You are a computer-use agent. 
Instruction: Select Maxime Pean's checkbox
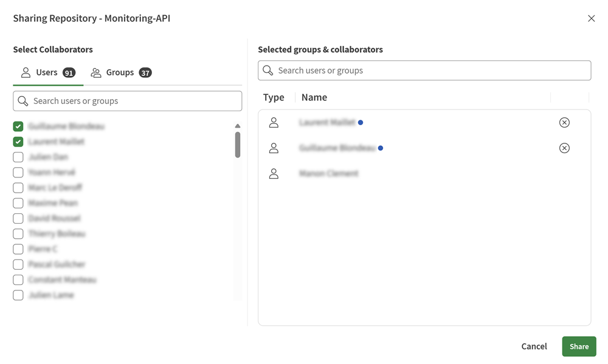pyautogui.click(x=18, y=203)
